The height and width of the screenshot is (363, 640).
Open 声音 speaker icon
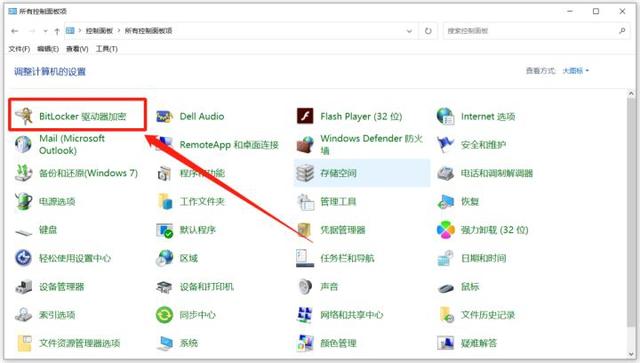[305, 287]
